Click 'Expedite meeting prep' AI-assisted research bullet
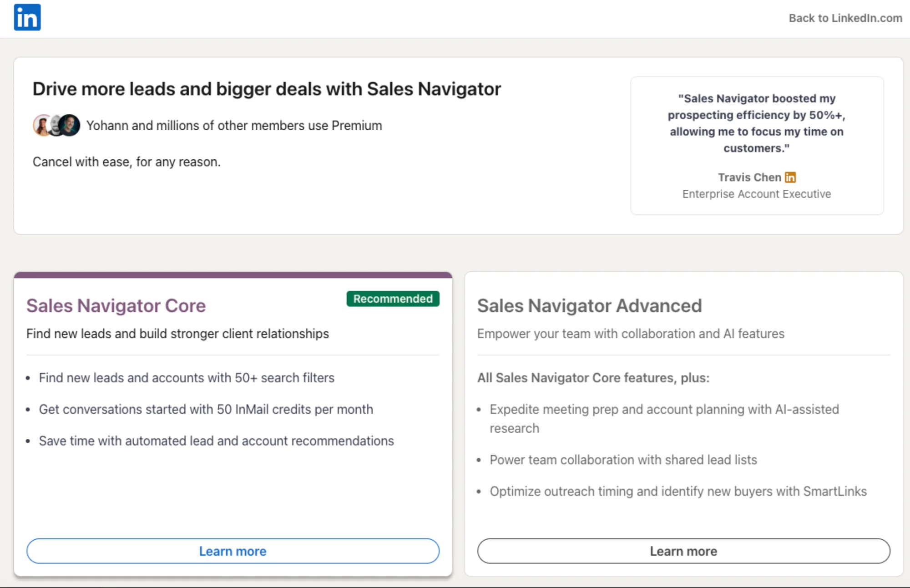This screenshot has height=588, width=910. click(x=664, y=419)
